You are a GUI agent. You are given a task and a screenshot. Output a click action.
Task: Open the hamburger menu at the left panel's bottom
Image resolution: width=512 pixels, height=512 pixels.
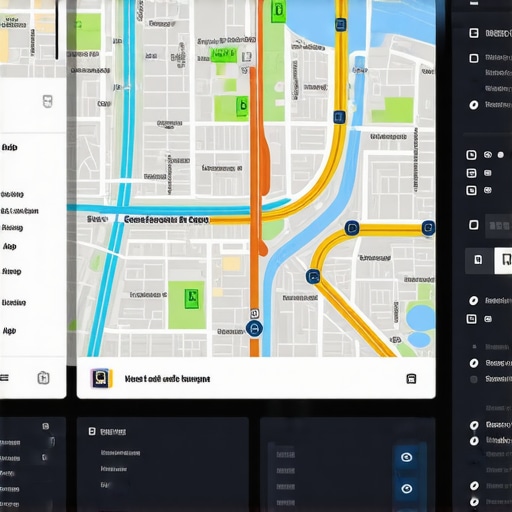pyautogui.click(x=4, y=377)
